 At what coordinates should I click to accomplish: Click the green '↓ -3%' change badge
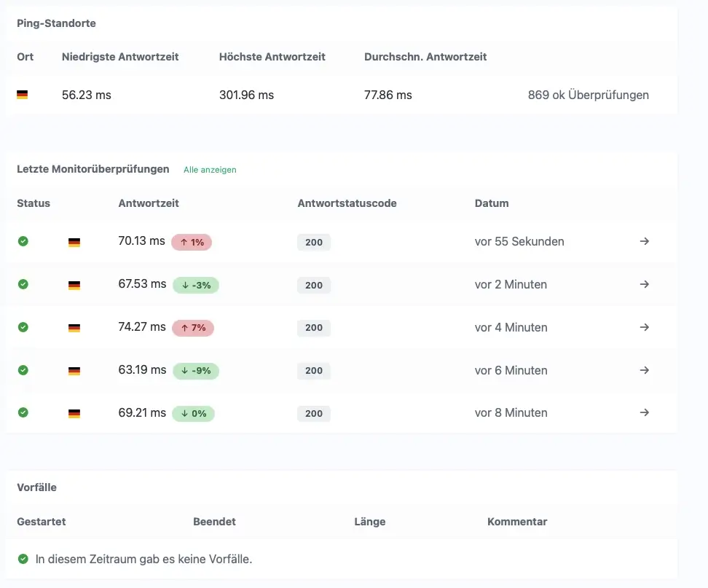[x=195, y=285]
